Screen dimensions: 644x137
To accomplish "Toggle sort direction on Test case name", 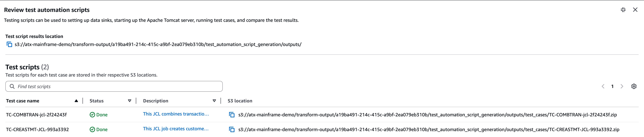I will click(76, 101).
